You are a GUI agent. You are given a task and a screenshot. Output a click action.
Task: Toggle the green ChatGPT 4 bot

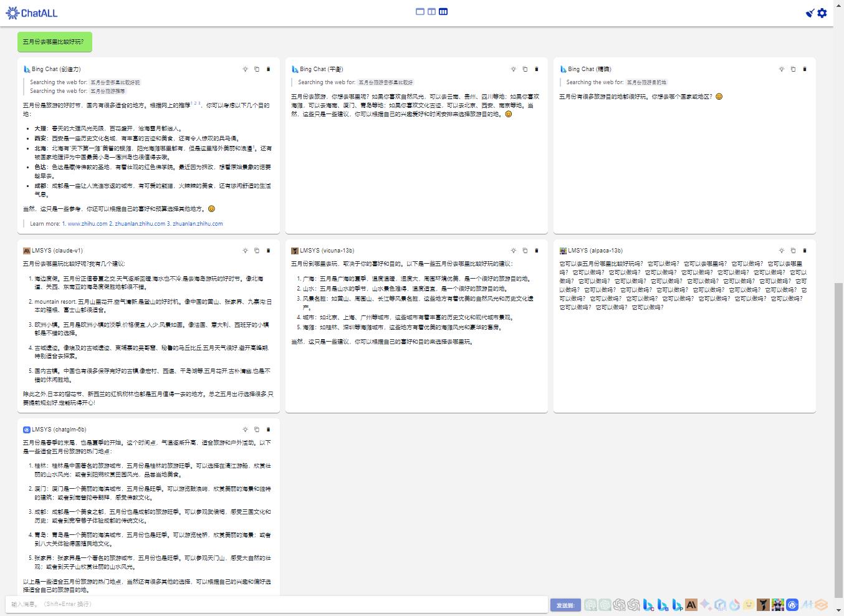605,605
